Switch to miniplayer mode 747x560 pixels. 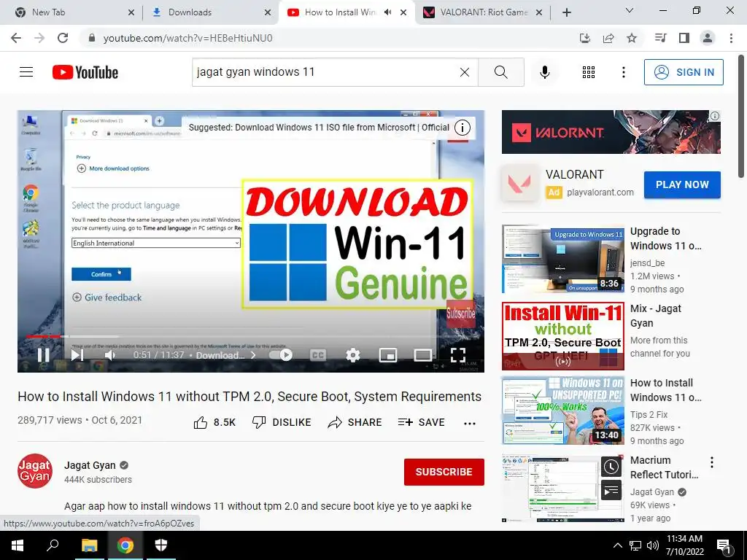(388, 355)
